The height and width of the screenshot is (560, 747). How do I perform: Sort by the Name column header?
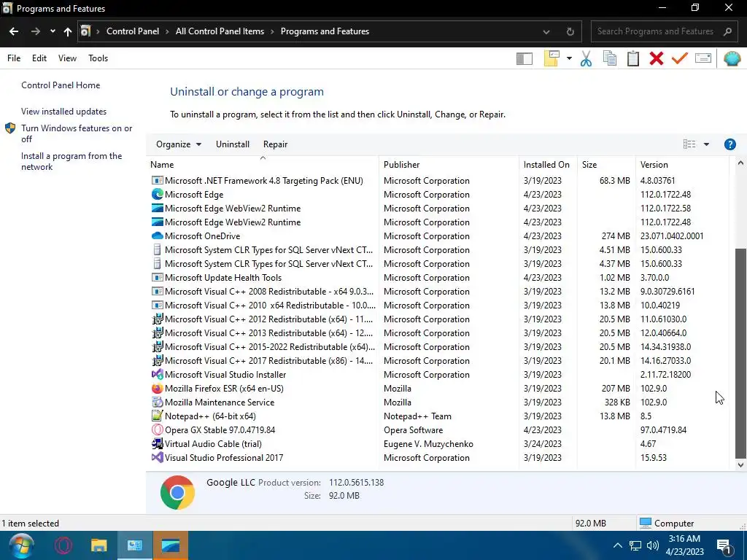coord(263,165)
